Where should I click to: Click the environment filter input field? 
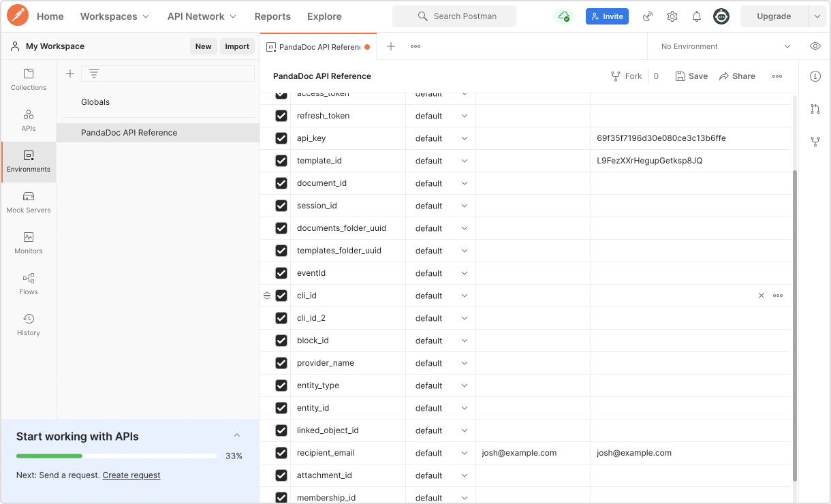[168, 74]
